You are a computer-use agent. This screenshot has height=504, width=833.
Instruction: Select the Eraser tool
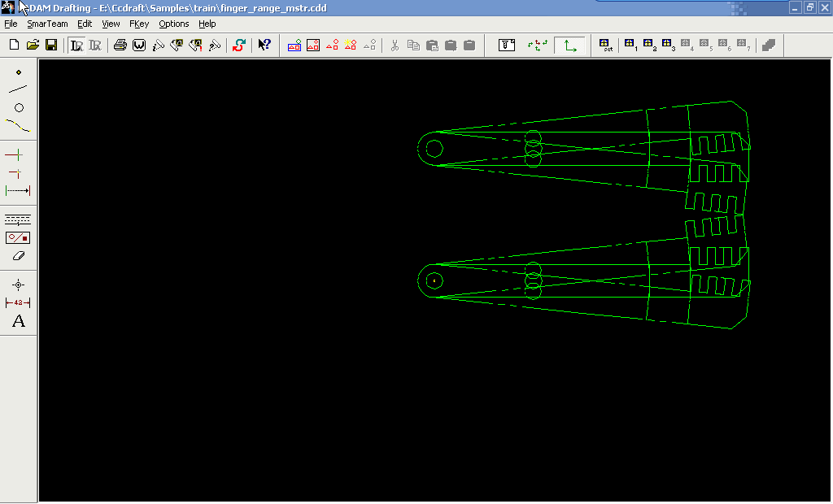(x=19, y=256)
